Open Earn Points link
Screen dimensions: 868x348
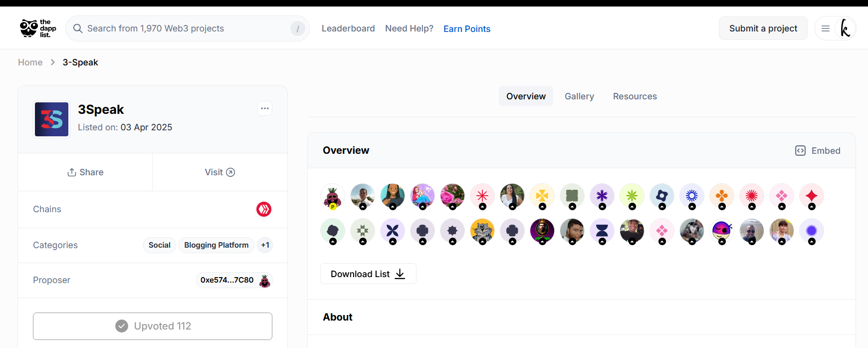click(467, 29)
